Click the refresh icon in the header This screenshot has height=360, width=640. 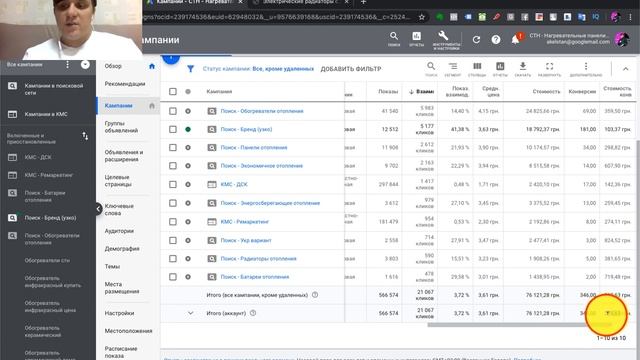pyautogui.click(x=476, y=40)
